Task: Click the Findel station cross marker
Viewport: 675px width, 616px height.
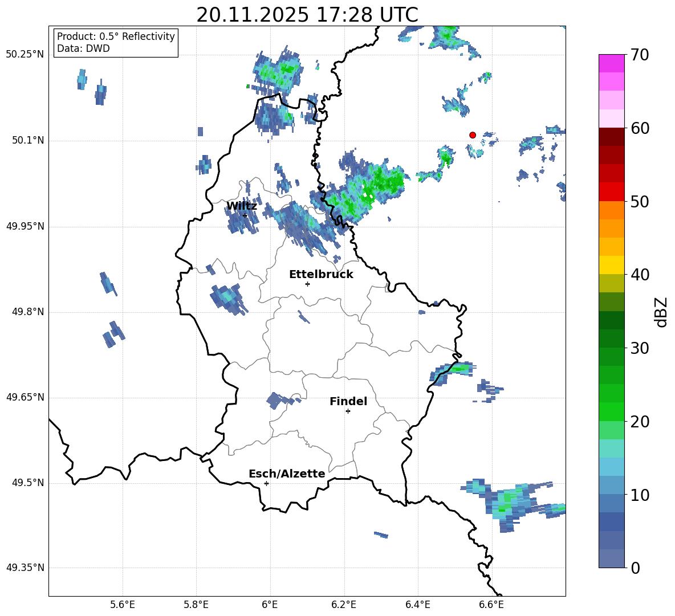Action: tap(348, 411)
